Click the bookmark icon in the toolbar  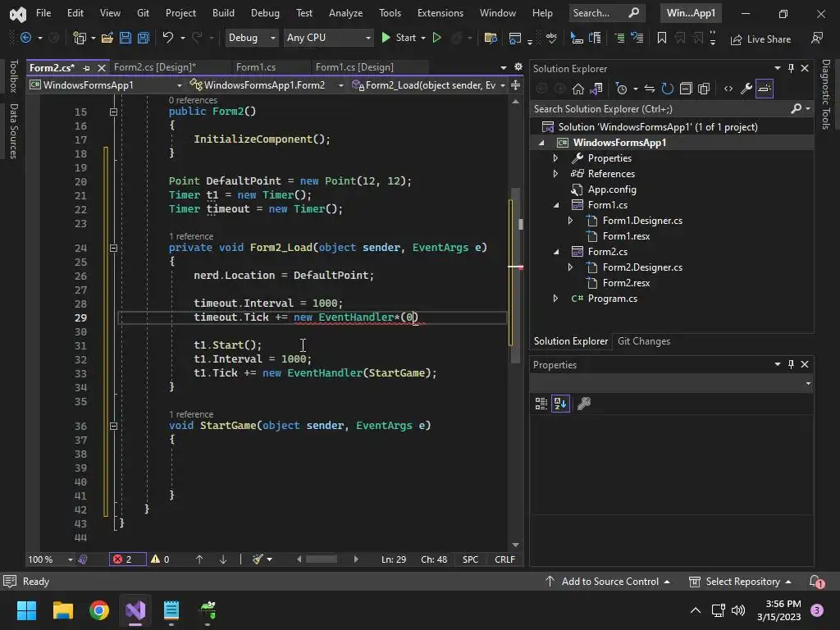tap(661, 38)
